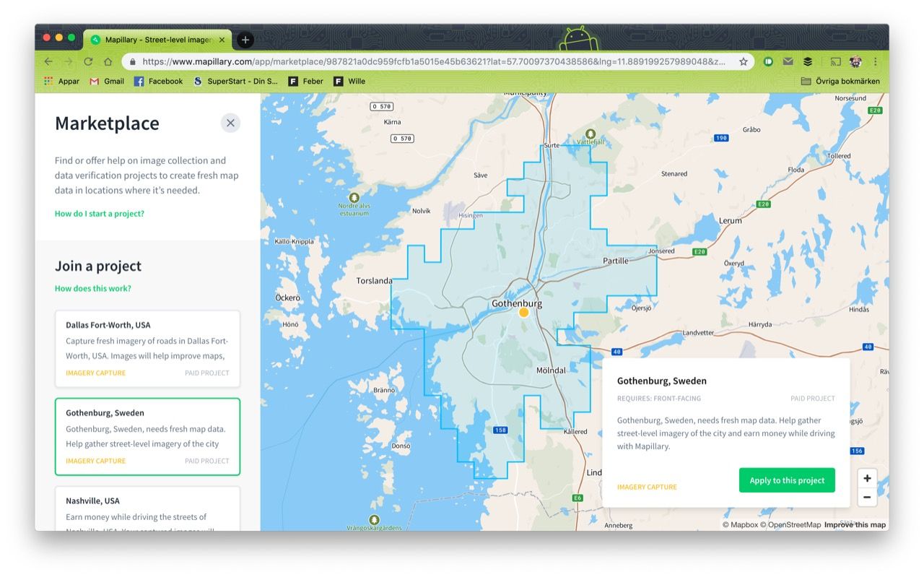Zoom in on the map

867,478
